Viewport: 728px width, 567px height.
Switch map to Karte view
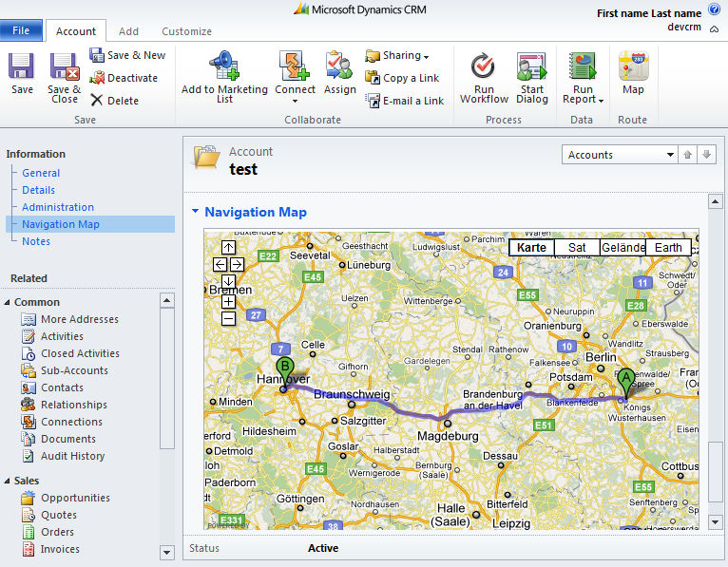[531, 248]
